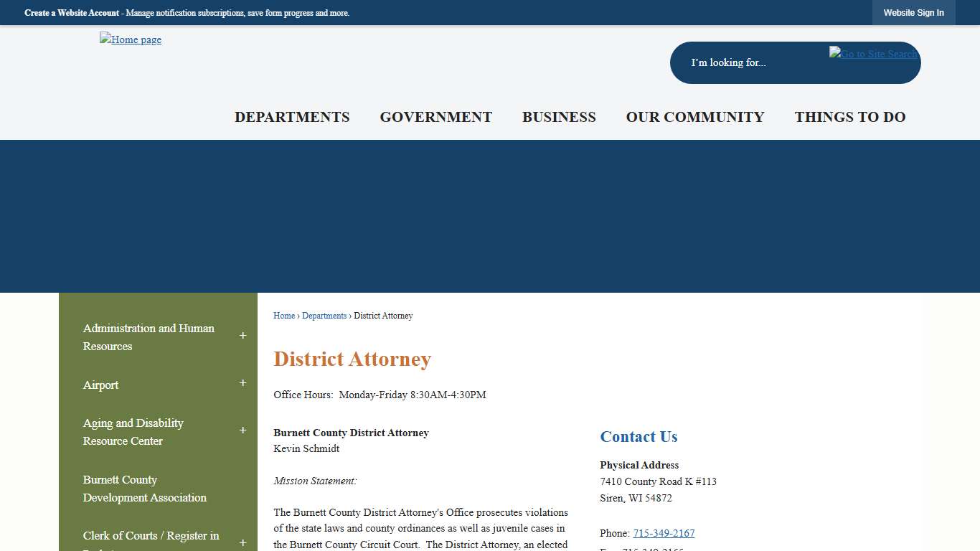Image resolution: width=980 pixels, height=551 pixels.
Task: Open the THINGS TO DO menu
Action: point(849,117)
